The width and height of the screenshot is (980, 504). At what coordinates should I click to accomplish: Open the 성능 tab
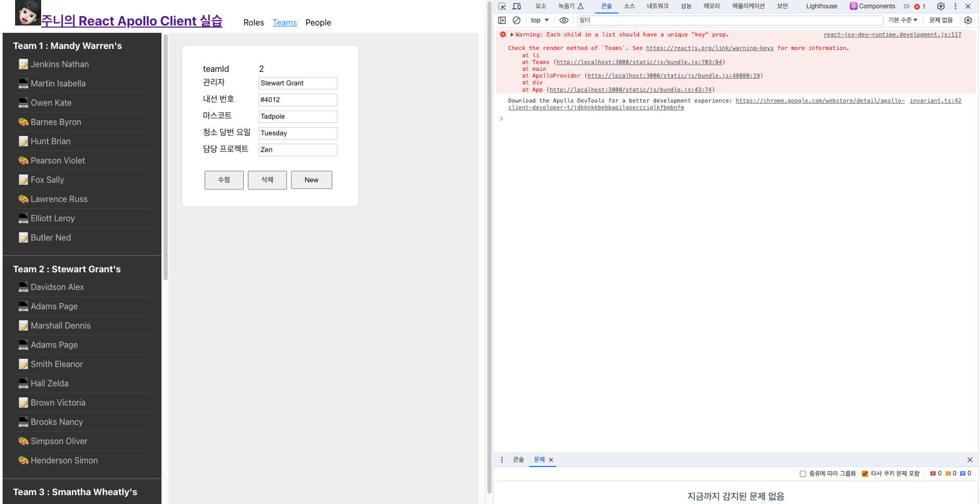coord(686,6)
